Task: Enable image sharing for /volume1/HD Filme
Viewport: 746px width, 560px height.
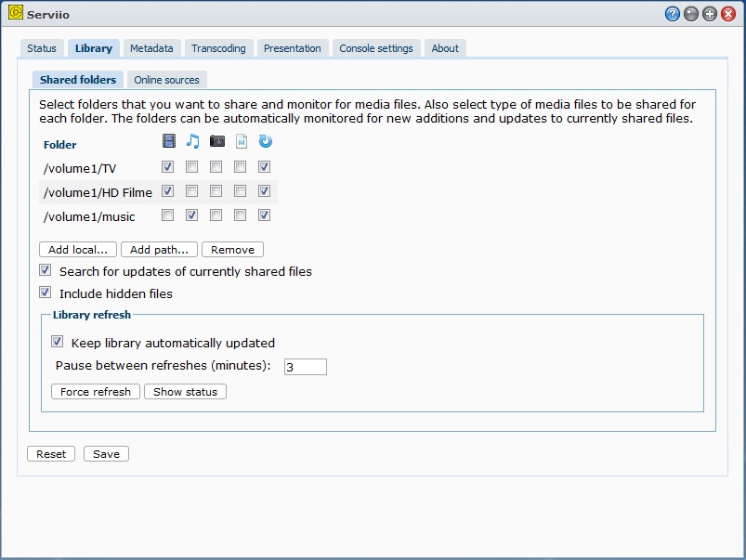Action: (216, 190)
